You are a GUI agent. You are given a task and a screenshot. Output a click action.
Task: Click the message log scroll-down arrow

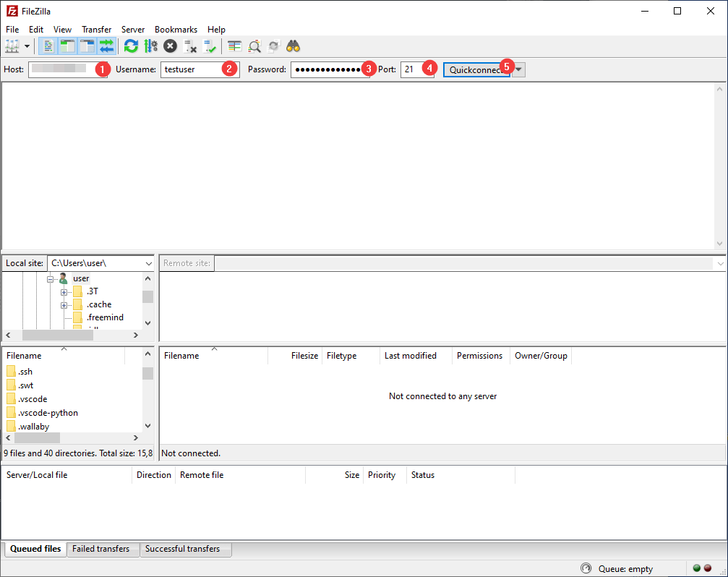coord(719,243)
